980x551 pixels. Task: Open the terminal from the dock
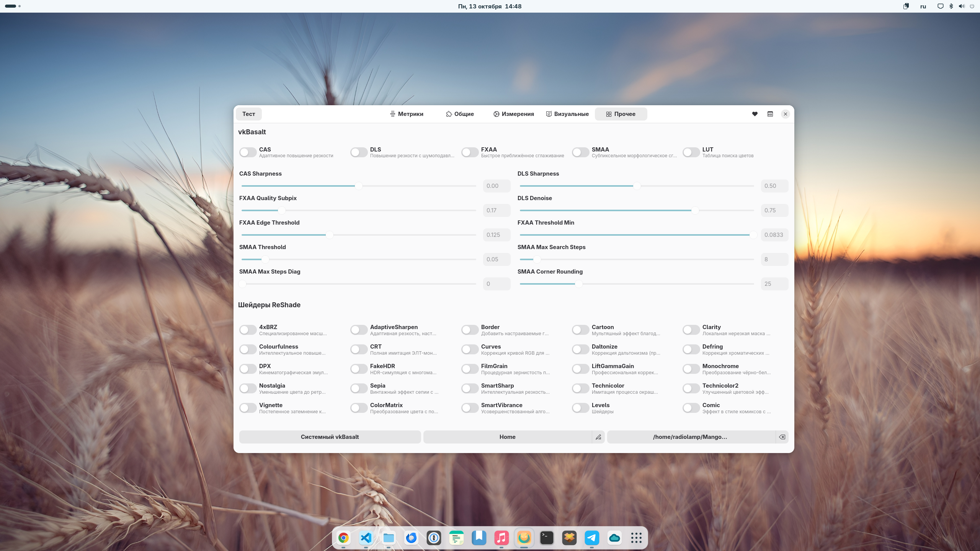(547, 538)
